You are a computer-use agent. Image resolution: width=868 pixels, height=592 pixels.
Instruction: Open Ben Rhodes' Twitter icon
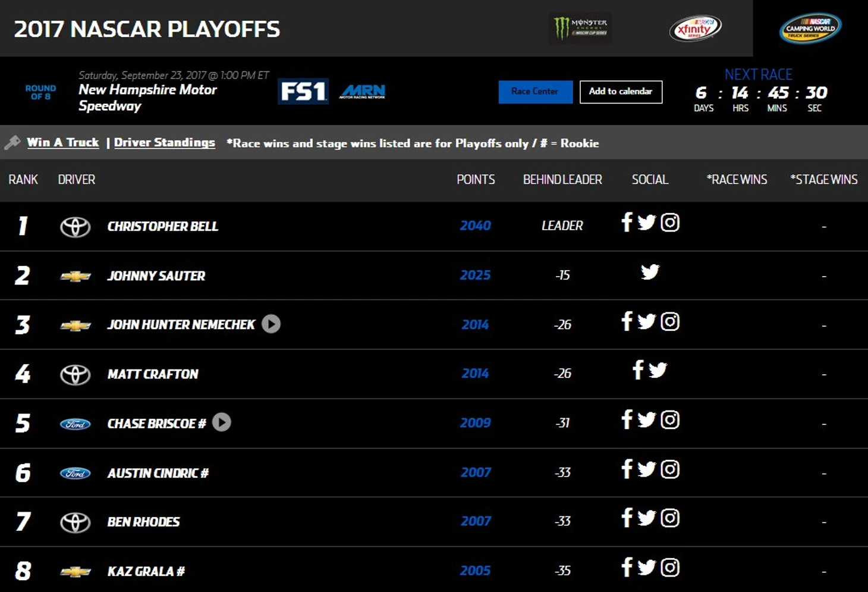646,518
